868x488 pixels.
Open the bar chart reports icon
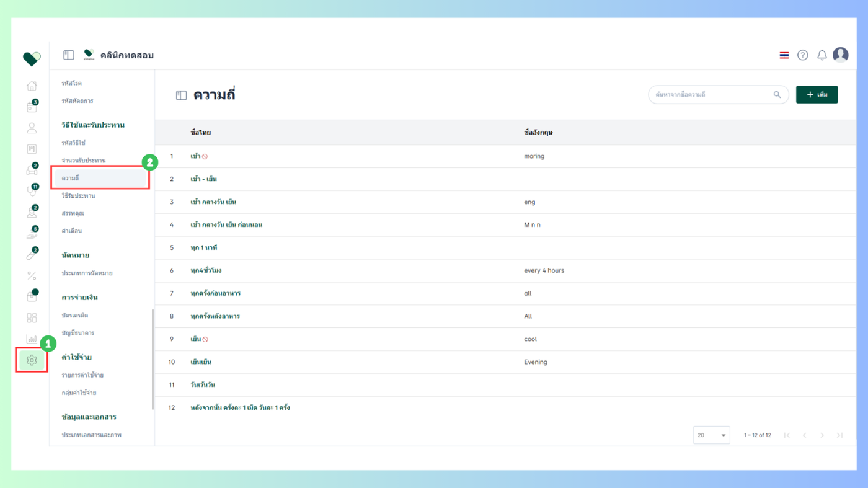[32, 339]
